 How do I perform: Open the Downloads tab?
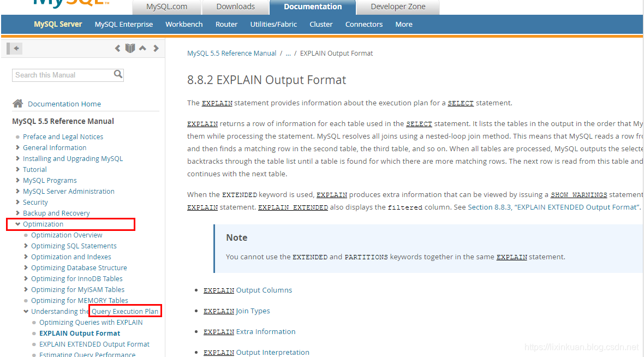[x=235, y=7]
